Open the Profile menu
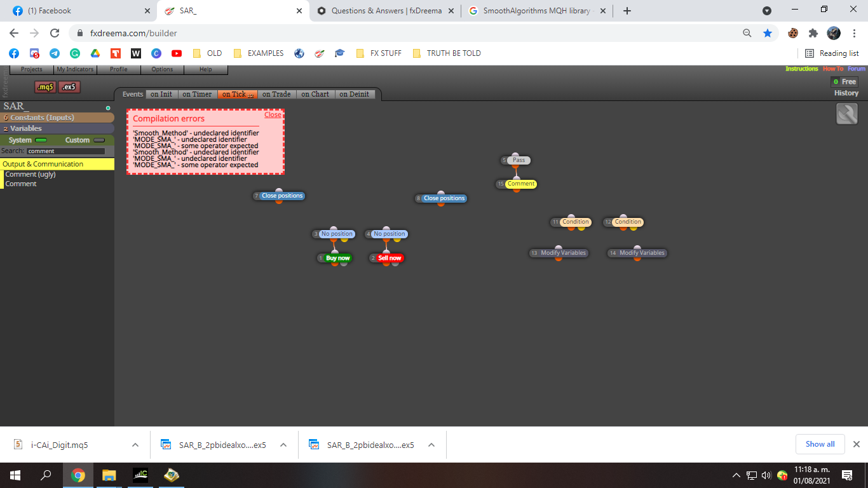 [119, 69]
